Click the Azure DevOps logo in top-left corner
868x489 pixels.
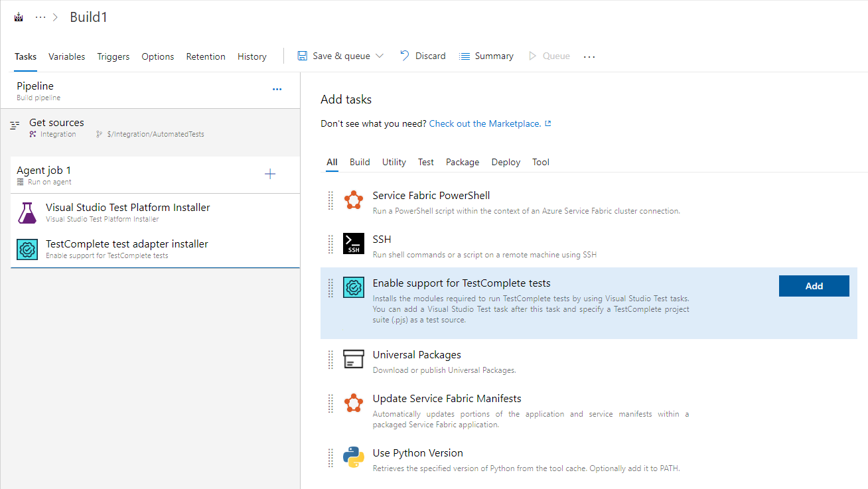[x=18, y=16]
